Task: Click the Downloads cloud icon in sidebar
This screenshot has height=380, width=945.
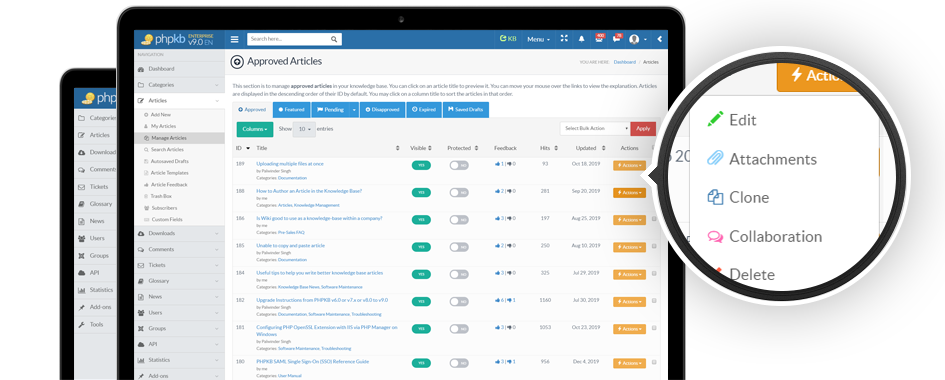Action: [141, 234]
